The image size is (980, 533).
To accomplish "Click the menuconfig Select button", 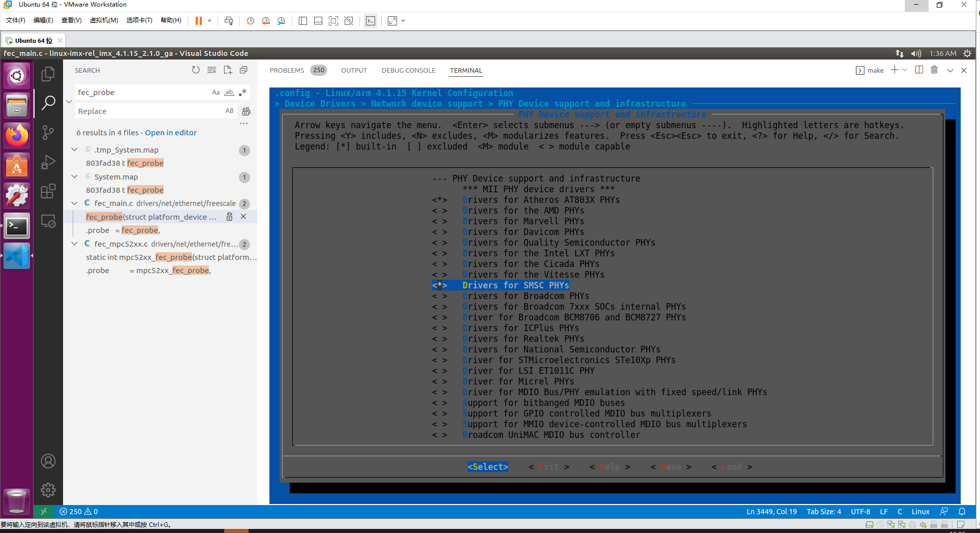I will point(488,467).
